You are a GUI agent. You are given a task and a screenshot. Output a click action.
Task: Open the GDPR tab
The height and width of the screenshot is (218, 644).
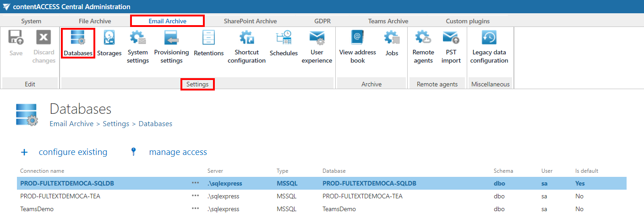[322, 21]
